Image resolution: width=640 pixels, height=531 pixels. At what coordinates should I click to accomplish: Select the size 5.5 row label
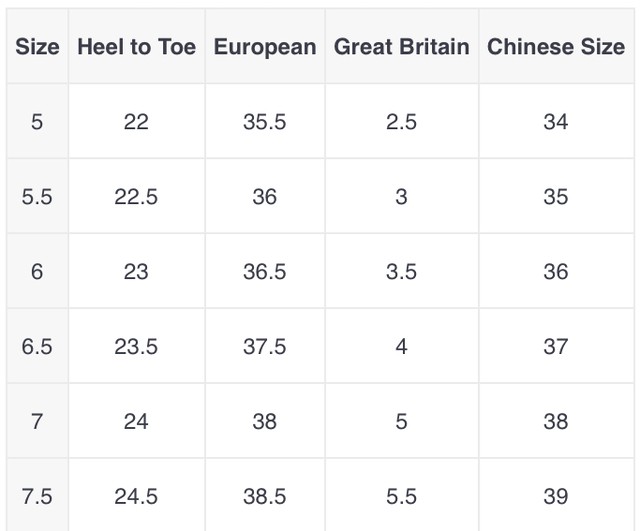(x=37, y=196)
